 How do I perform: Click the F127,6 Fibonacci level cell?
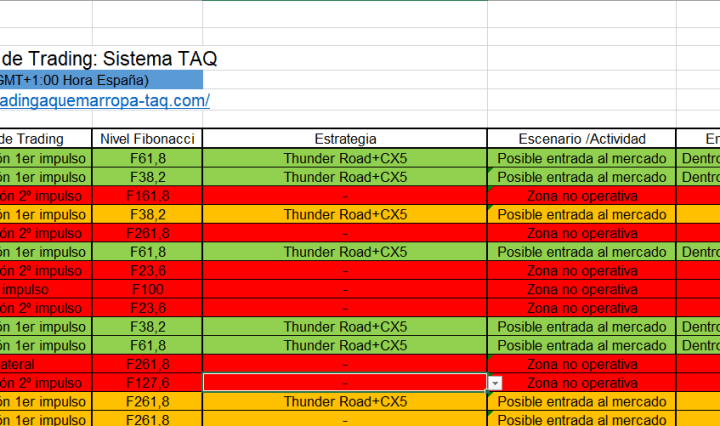coord(148,383)
